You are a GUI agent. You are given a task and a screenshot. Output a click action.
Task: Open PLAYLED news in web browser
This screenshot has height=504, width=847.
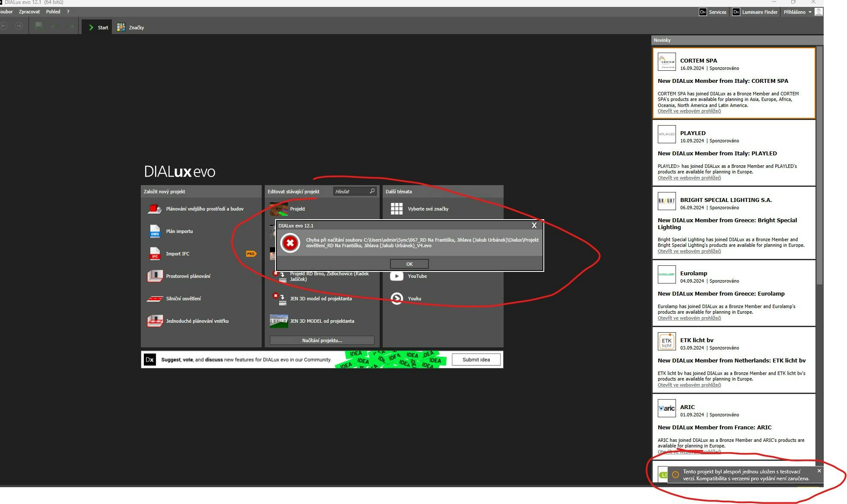pyautogui.click(x=689, y=178)
